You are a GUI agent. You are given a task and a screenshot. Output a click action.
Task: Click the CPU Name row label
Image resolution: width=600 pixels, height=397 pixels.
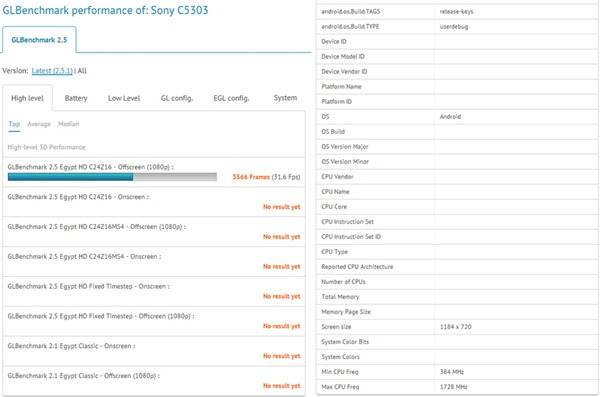335,191
